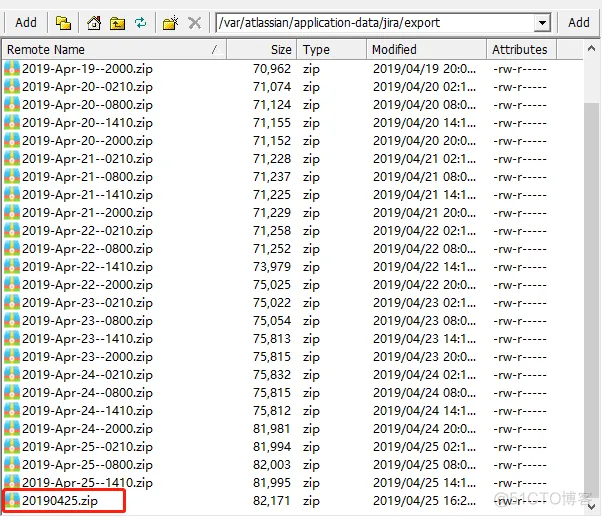Click size value 82,171
Screen dimensions: 602x517
(272, 501)
